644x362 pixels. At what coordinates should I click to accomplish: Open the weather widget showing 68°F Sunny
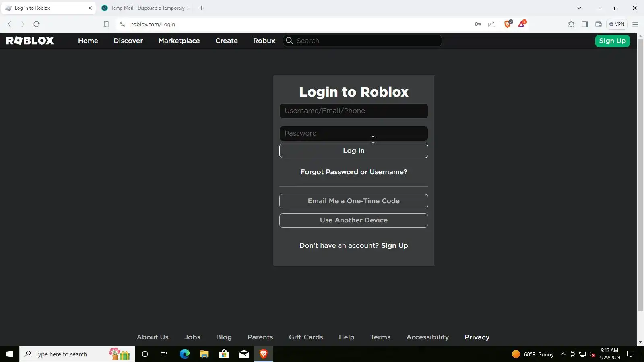pos(533,354)
